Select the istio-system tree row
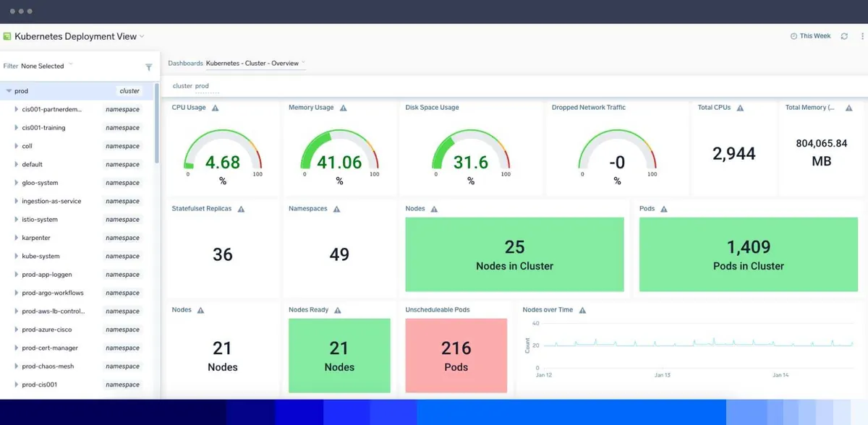868x425 pixels. click(x=78, y=220)
